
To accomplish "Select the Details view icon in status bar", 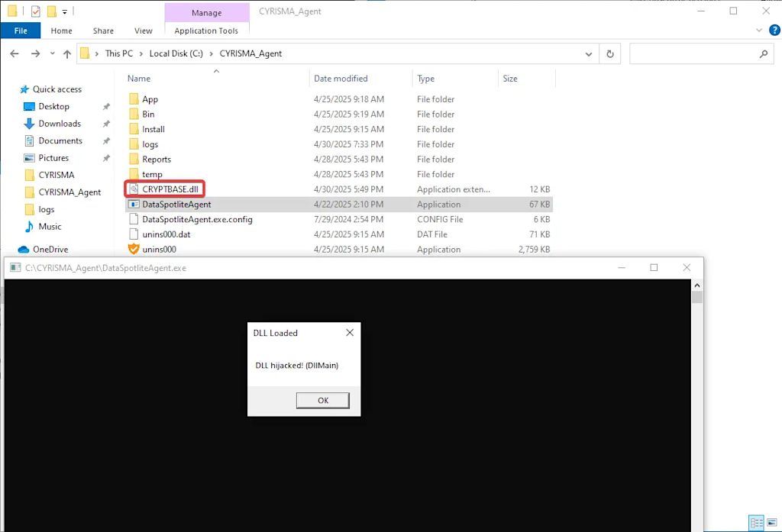I will [x=756, y=522].
